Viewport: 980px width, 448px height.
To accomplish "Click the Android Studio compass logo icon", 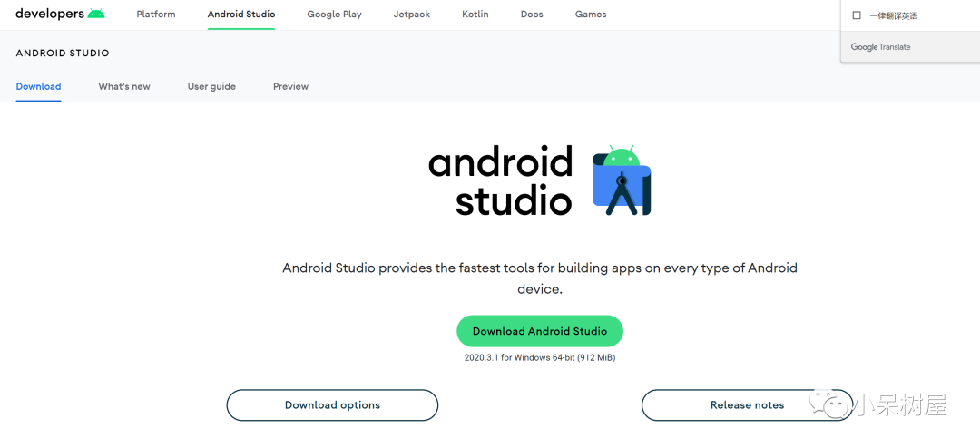I will (x=622, y=180).
